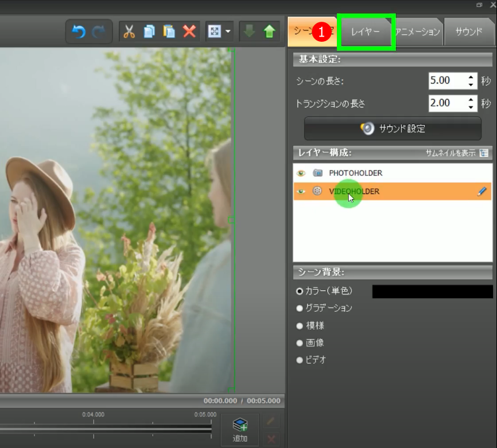Open the fit/align dropdown arrow in toolbar

pyautogui.click(x=229, y=31)
